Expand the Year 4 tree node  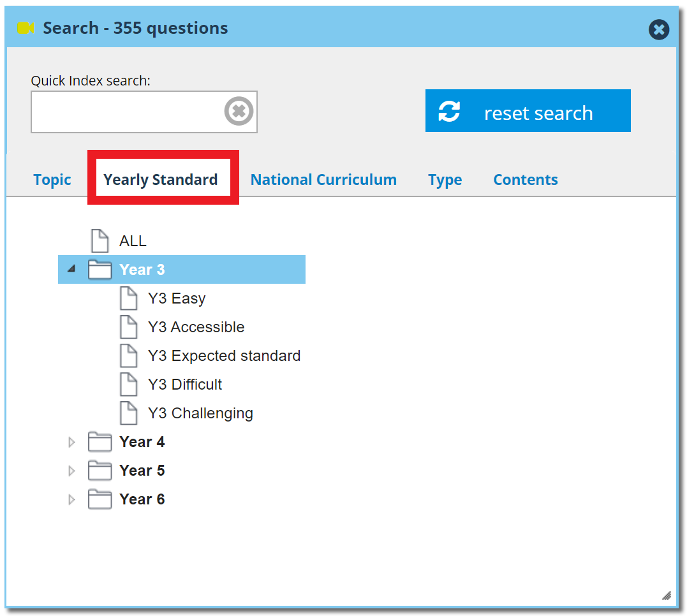(x=71, y=442)
